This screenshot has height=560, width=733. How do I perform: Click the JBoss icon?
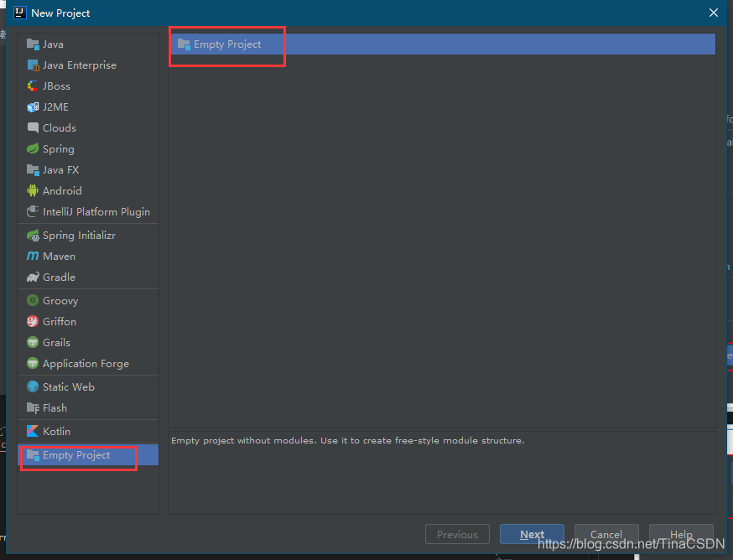[33, 86]
